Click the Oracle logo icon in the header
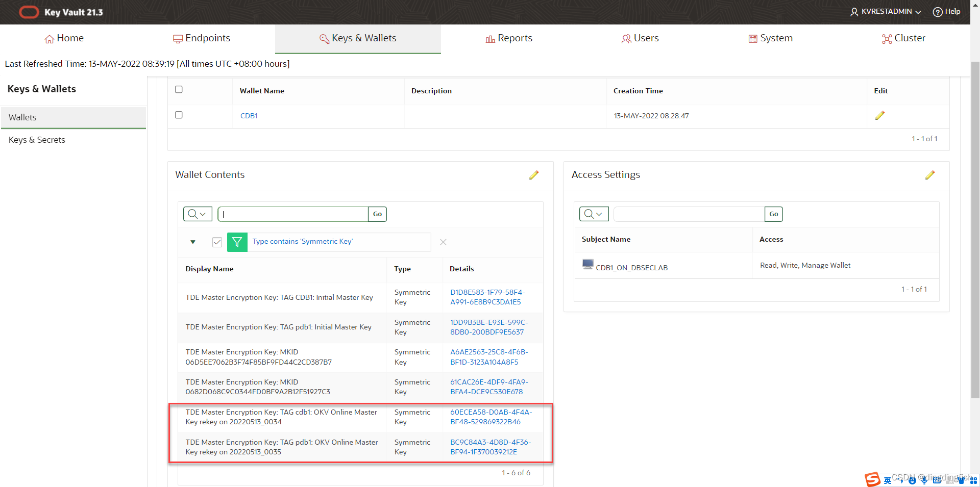This screenshot has width=980, height=487. (x=29, y=12)
